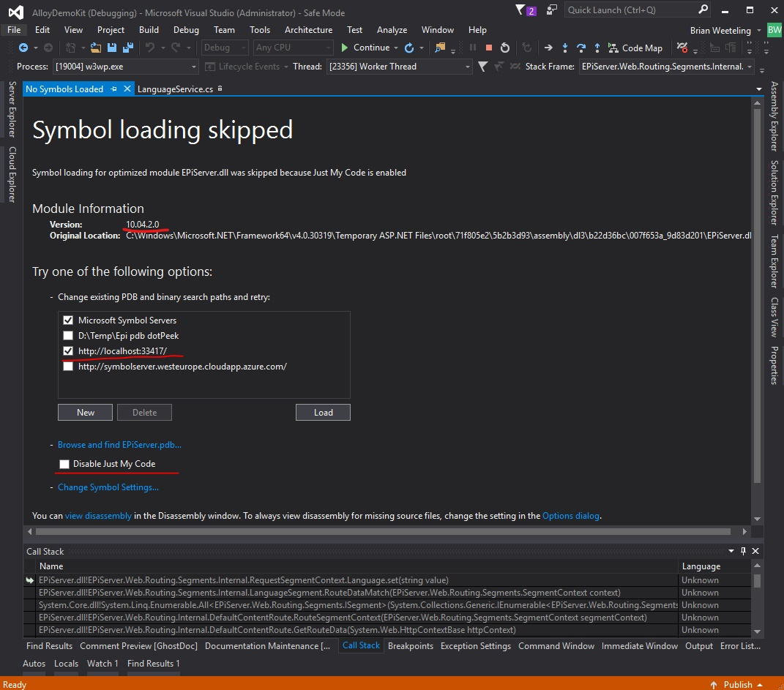Open the Options dialog link
Image resolution: width=784 pixels, height=690 pixels.
tap(570, 516)
